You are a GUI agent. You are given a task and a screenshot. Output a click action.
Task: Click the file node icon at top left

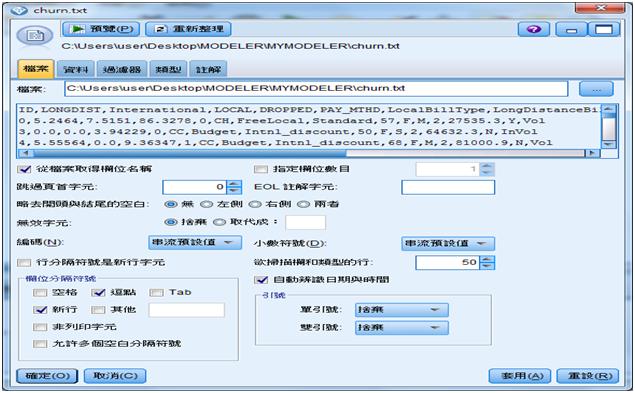pyautogui.click(x=35, y=36)
